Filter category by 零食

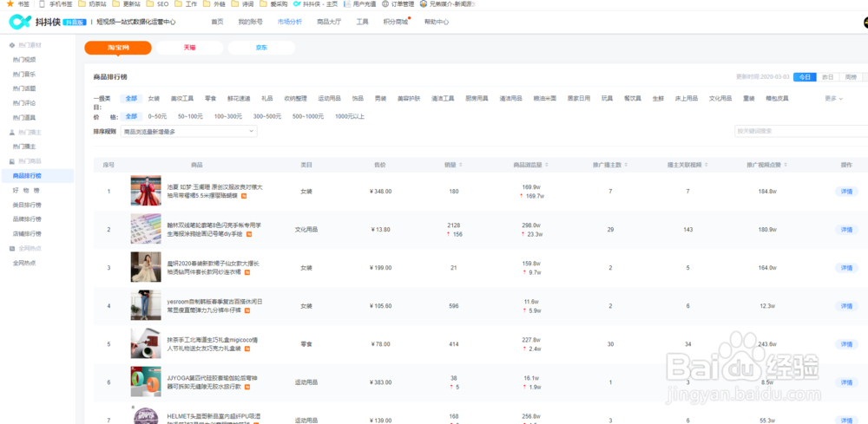click(x=210, y=98)
